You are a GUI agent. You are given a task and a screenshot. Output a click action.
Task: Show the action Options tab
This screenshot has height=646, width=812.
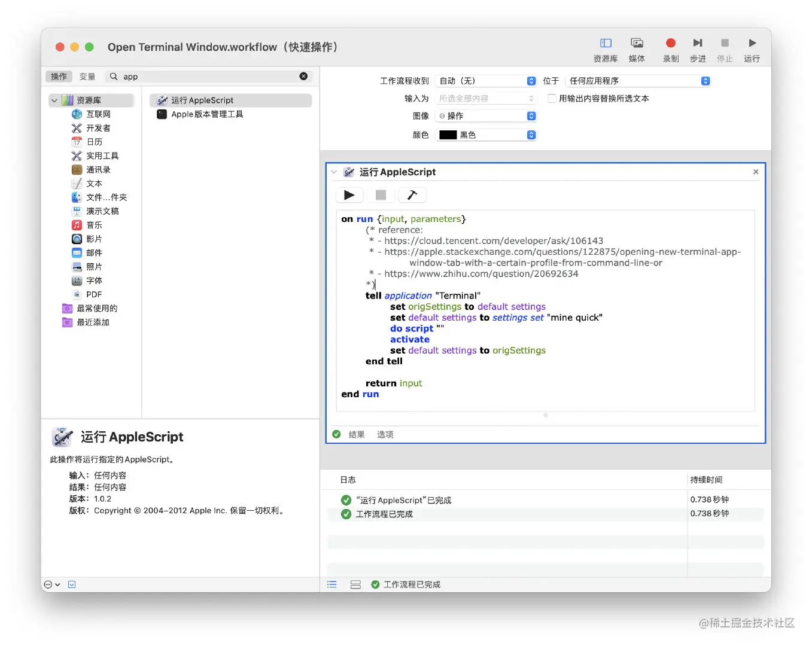click(385, 434)
